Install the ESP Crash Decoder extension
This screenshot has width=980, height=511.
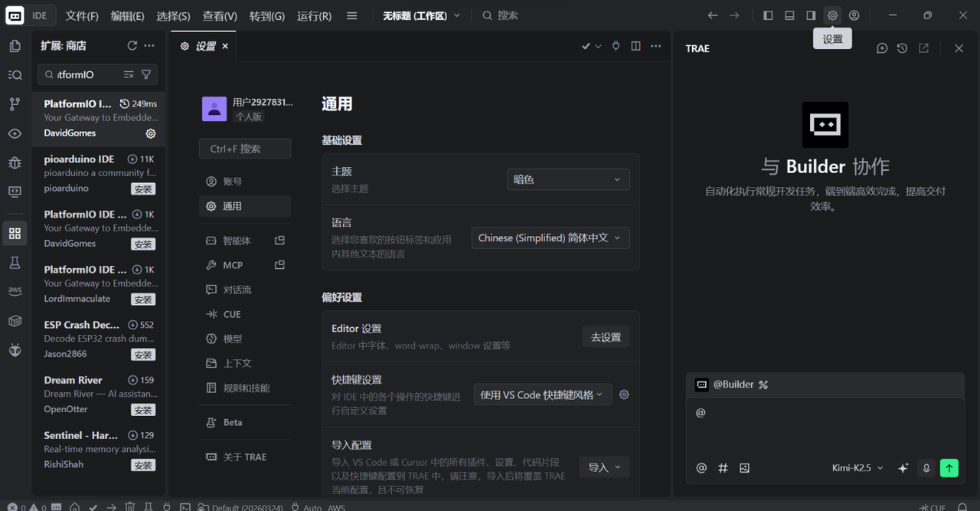pyautogui.click(x=143, y=355)
